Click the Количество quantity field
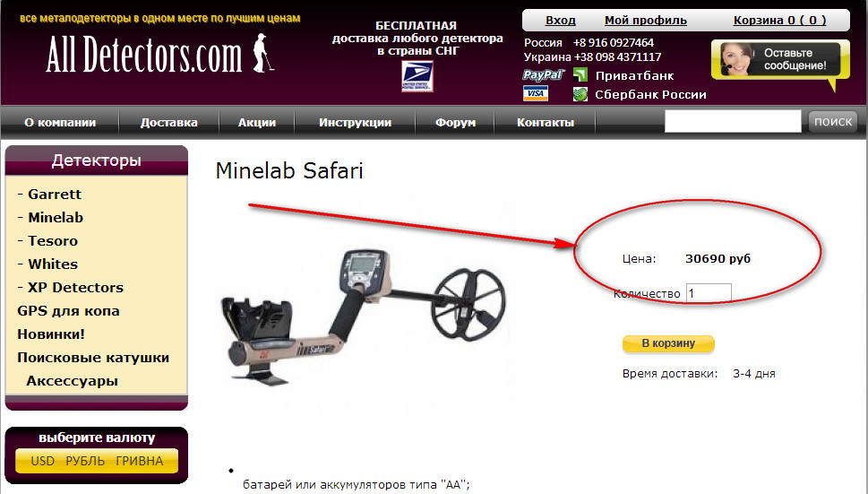Viewport: 868px width, 494px height. coord(709,293)
